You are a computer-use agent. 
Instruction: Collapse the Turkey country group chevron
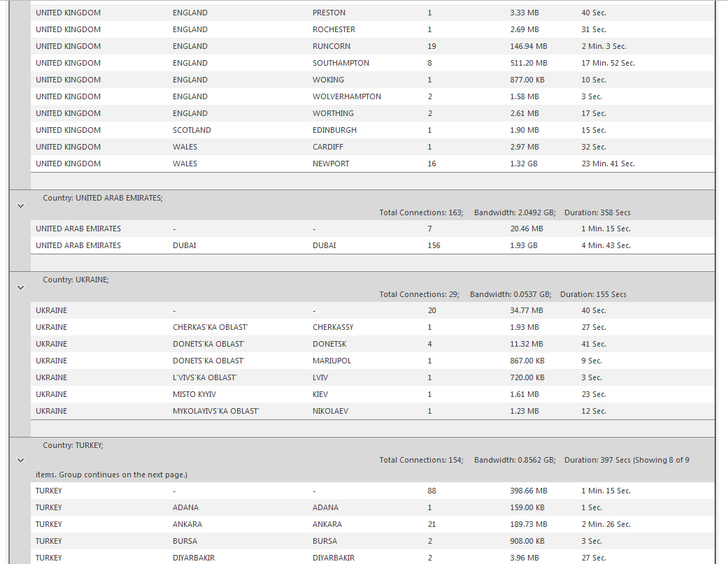coord(20,460)
